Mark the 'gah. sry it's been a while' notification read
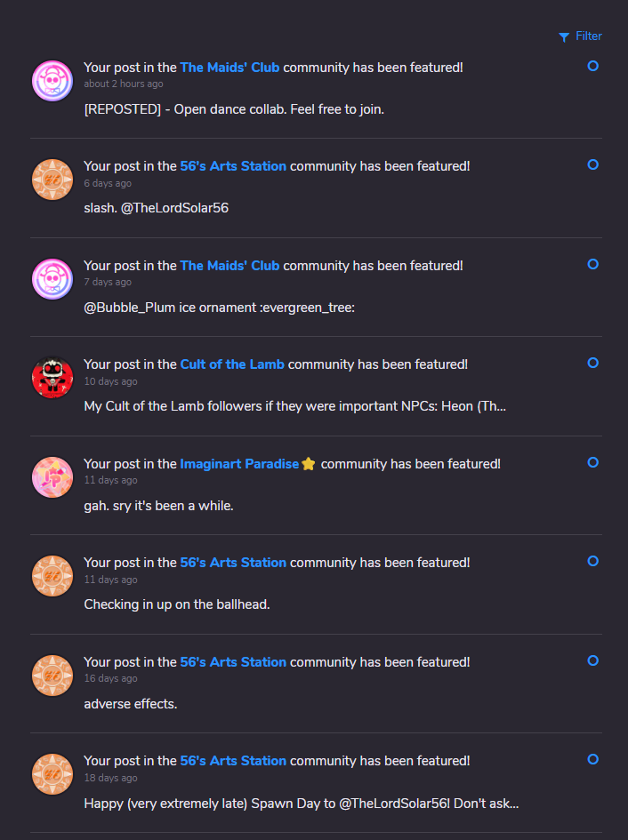The image size is (628, 840). click(593, 462)
